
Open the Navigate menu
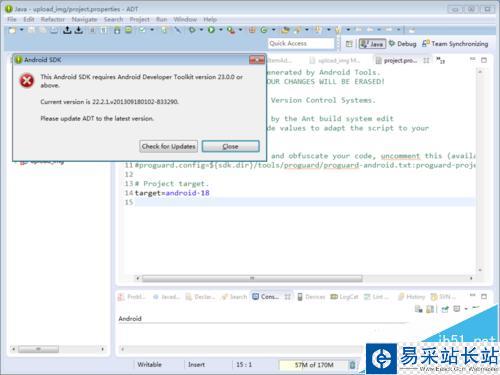click(x=84, y=19)
